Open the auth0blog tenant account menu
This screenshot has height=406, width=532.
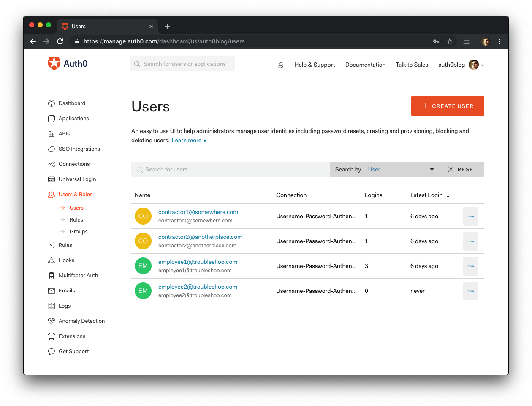461,65
